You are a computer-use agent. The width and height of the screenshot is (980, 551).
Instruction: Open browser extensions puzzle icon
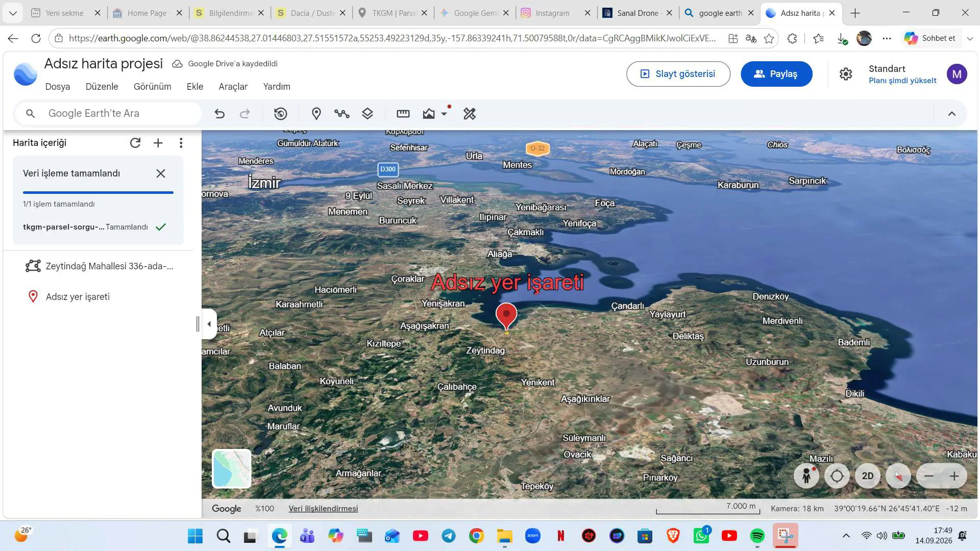792,38
